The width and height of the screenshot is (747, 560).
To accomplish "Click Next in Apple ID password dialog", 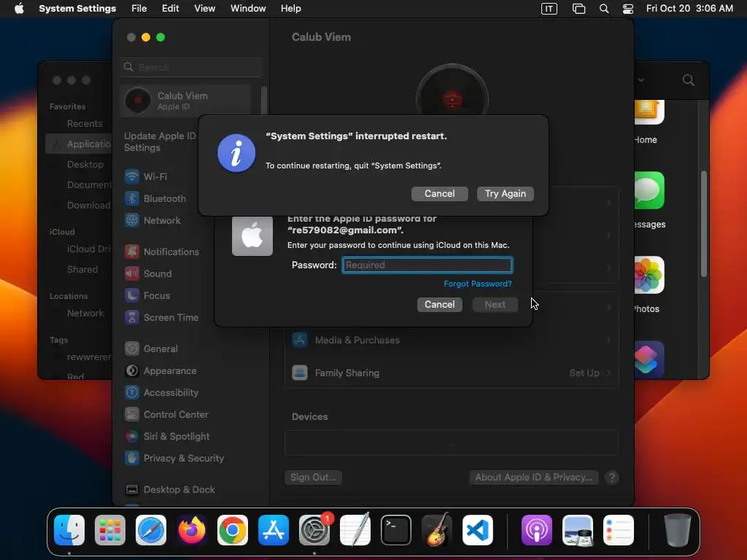I will [495, 304].
